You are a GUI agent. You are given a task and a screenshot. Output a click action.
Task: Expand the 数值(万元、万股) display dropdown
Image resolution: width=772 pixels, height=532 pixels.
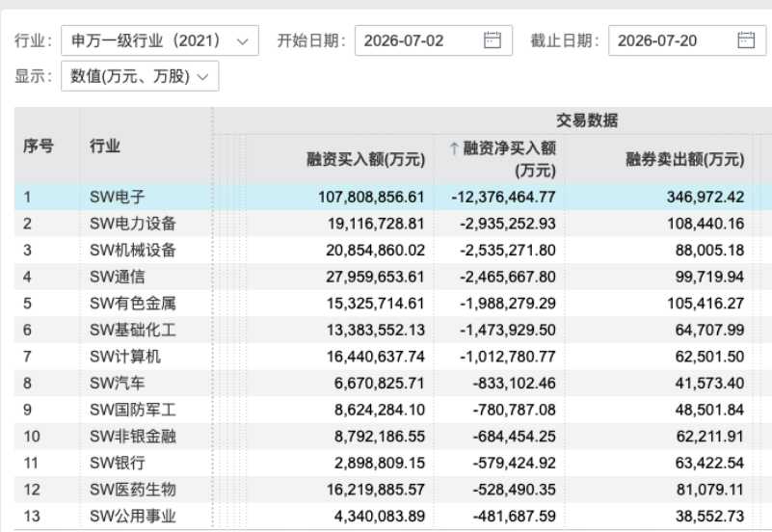140,76
